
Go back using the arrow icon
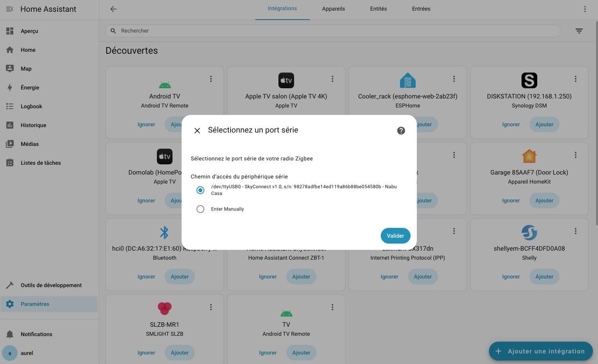pos(113,9)
